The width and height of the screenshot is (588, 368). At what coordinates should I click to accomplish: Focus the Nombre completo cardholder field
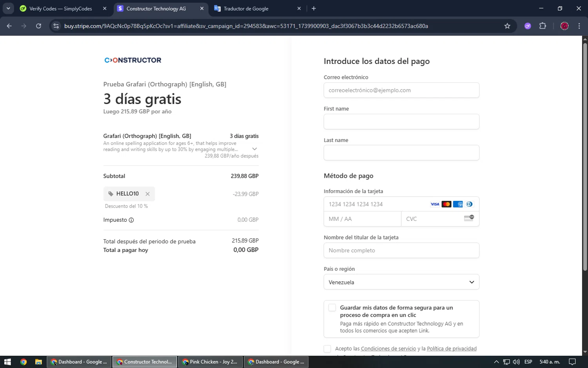pyautogui.click(x=401, y=250)
